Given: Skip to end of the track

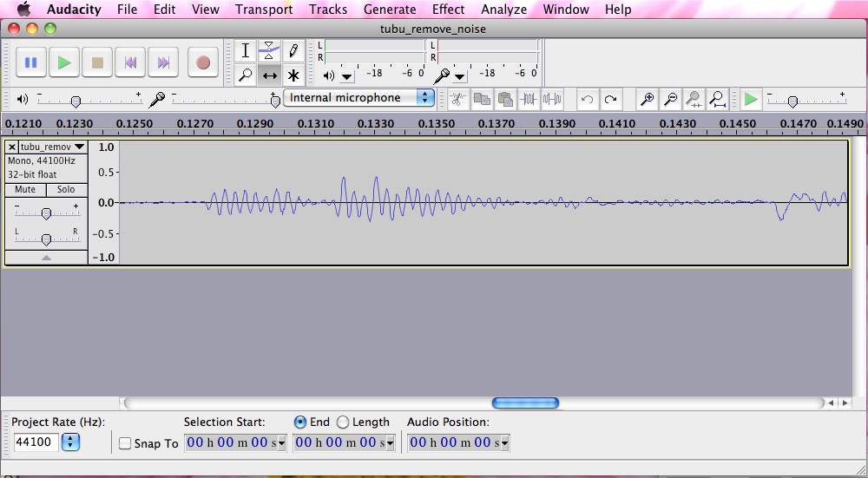Looking at the screenshot, I should (x=163, y=62).
